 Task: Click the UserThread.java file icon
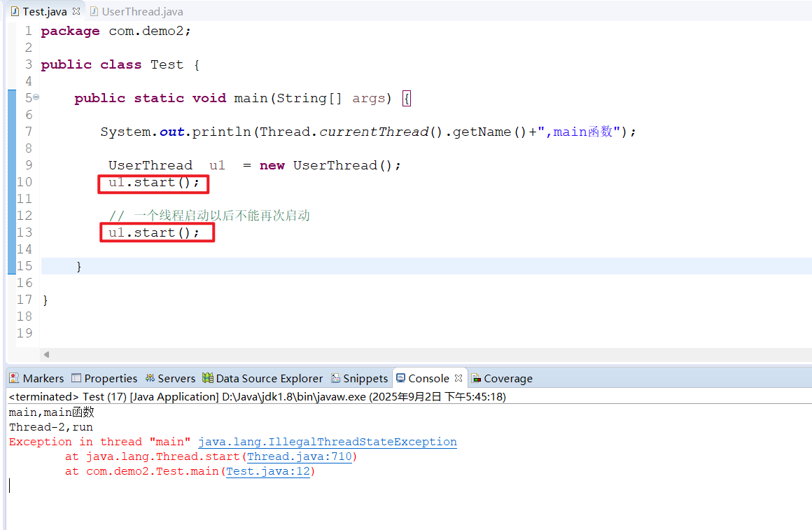pos(94,11)
